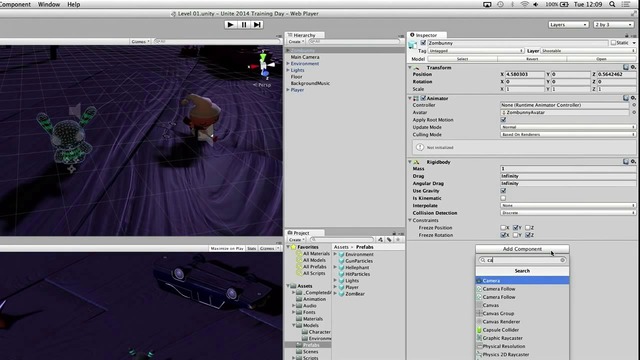Click Search by Label icon in Project
Image resolution: width=640 pixels, height=360 pixels.
click(x=389, y=240)
